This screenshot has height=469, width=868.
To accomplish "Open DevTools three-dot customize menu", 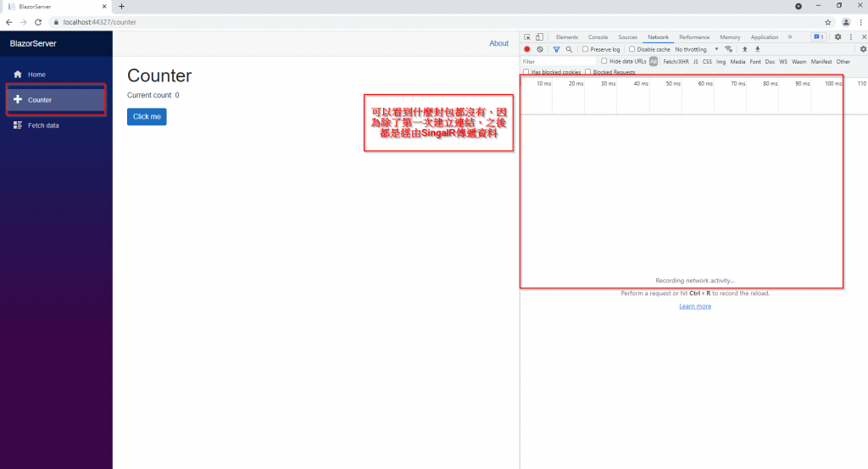I will 851,37.
